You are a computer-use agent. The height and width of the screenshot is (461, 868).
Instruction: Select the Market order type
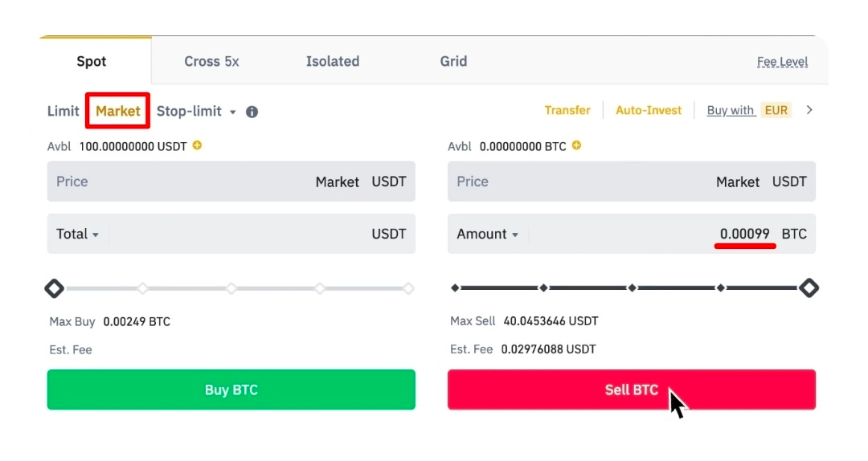[x=118, y=112]
